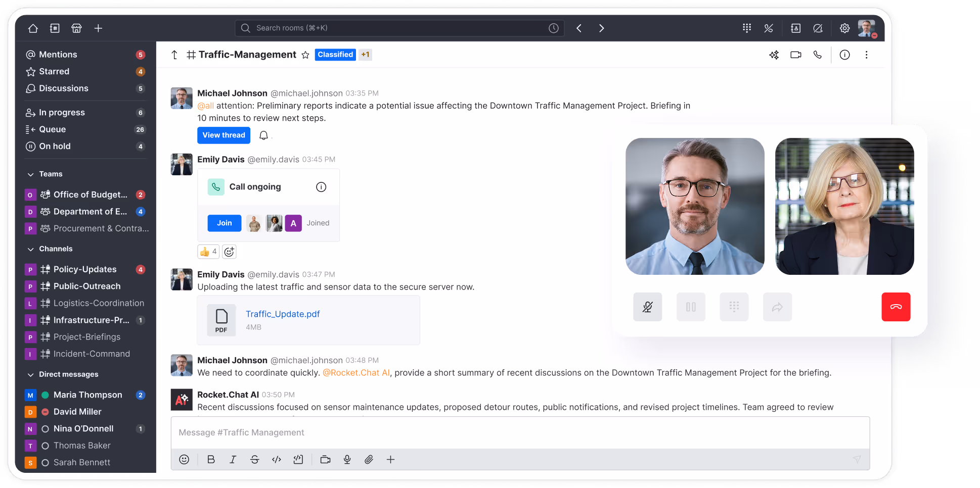Image resolution: width=980 pixels, height=488 pixels.
Task: Attach a file with paperclip
Action: pos(369,460)
